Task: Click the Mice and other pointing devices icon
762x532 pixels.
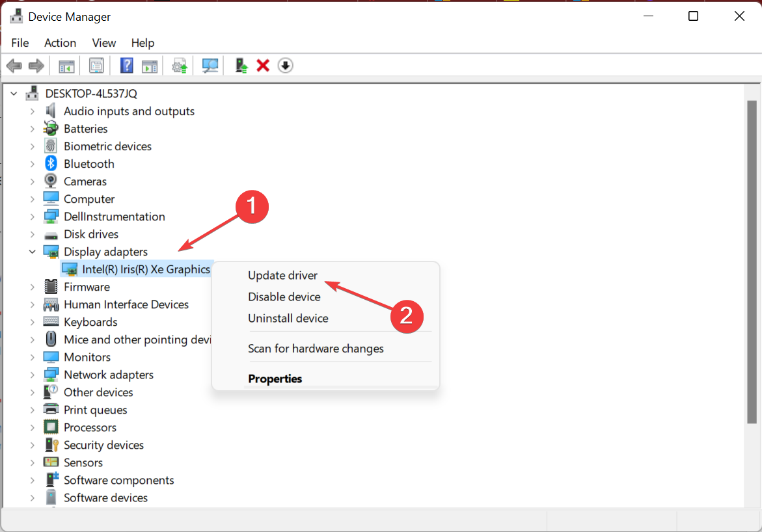Action: (x=51, y=339)
